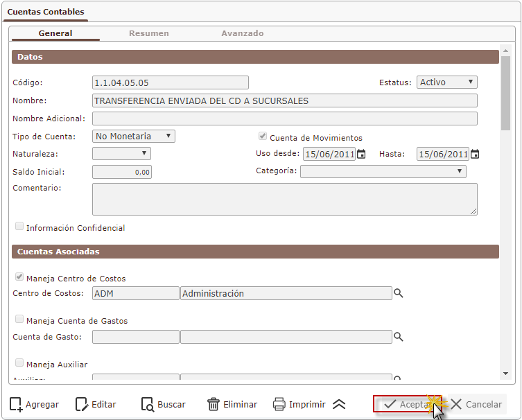Select the Cuentas Contables tab
The image size is (522, 420).
click(x=46, y=12)
